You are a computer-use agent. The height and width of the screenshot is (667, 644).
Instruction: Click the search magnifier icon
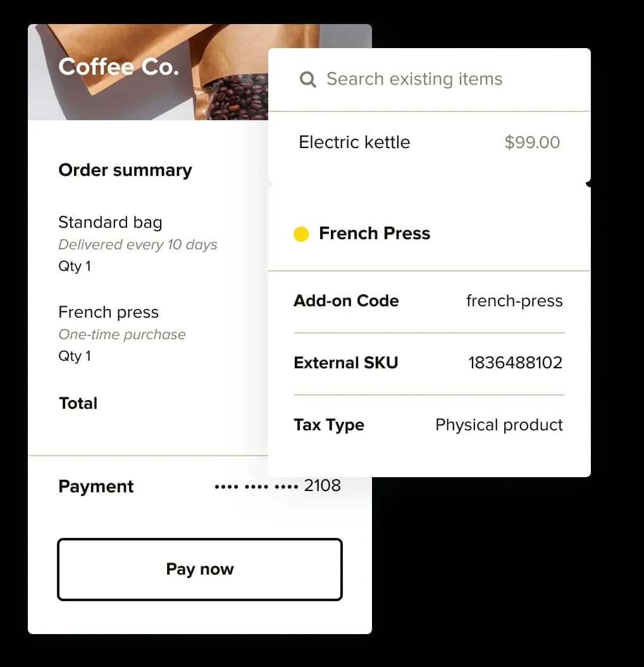[307, 79]
